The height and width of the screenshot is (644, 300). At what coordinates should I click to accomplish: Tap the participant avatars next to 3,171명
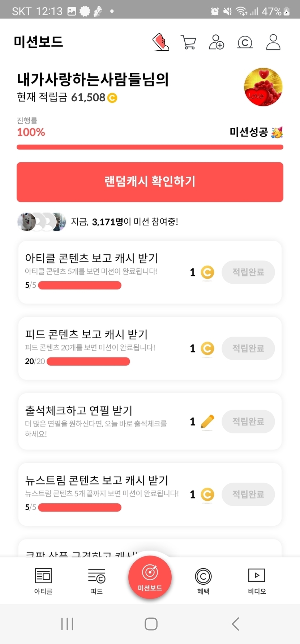tap(42, 222)
